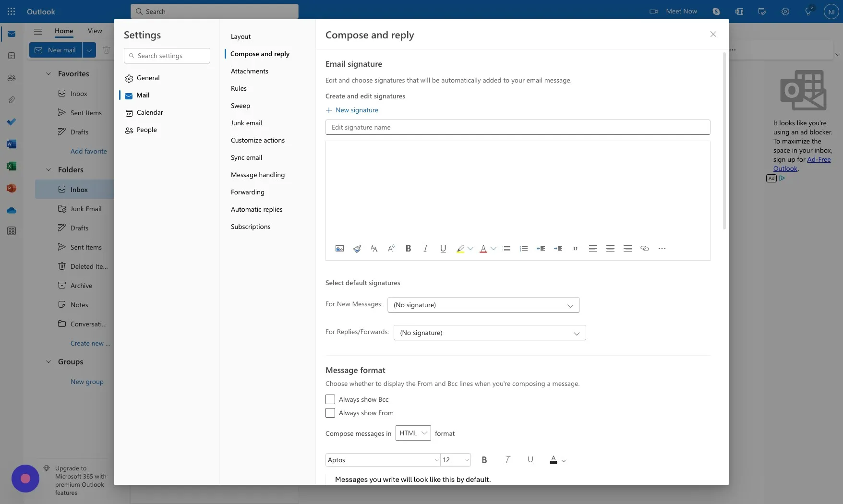Align signature text left
Screen dimensions: 843x504
click(593, 249)
